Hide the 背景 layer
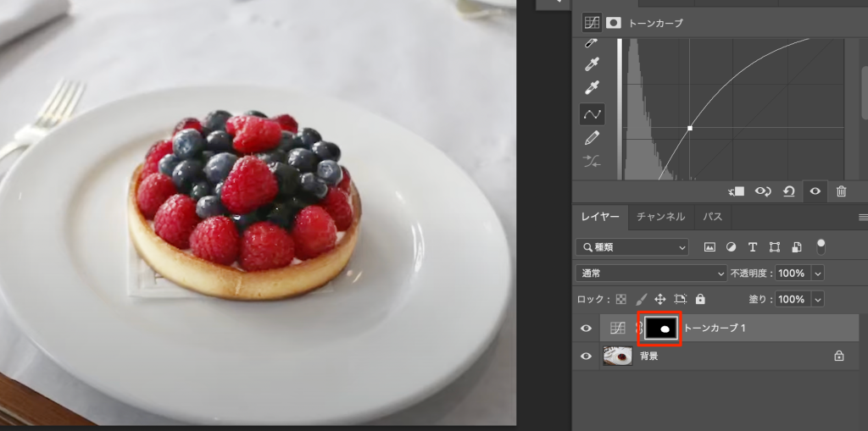This screenshot has width=868, height=431. (x=586, y=356)
